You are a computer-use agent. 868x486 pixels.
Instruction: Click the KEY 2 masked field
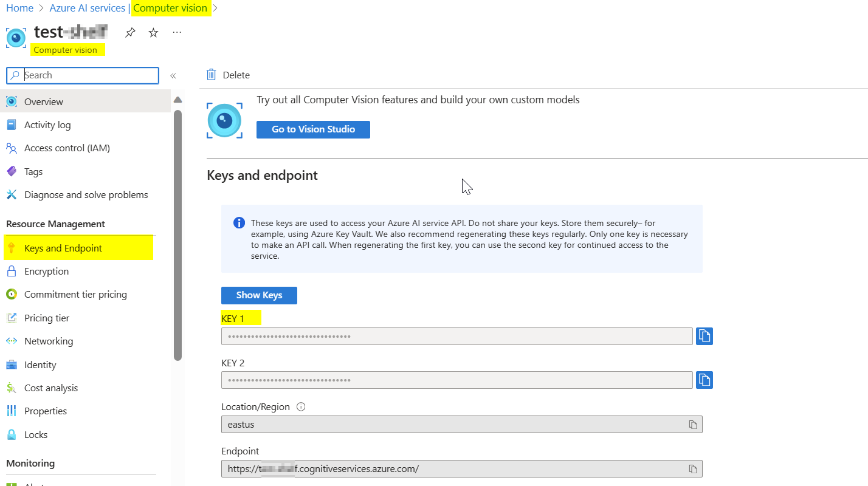[457, 380]
